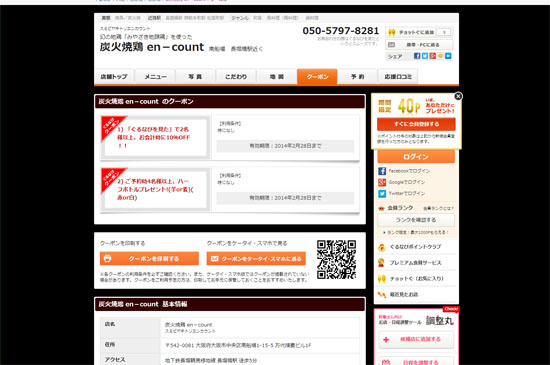Click the 地下鉄長堀鶴見緑地線 access text
The width and height of the screenshot is (550, 365).
click(x=211, y=360)
